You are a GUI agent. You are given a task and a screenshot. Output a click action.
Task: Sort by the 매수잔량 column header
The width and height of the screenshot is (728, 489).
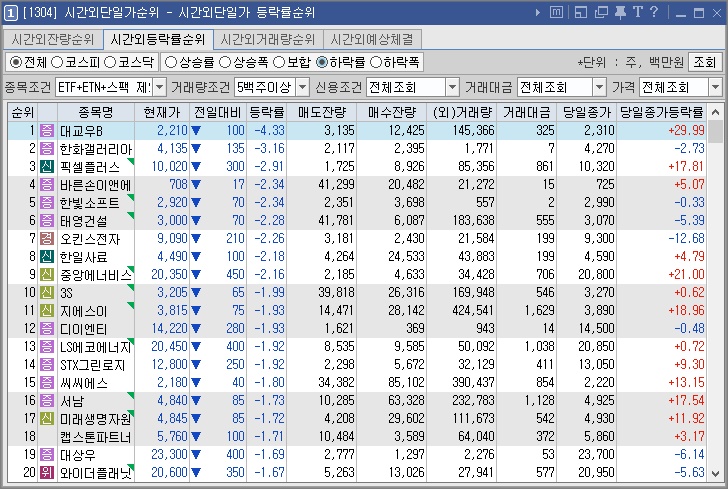(392, 112)
